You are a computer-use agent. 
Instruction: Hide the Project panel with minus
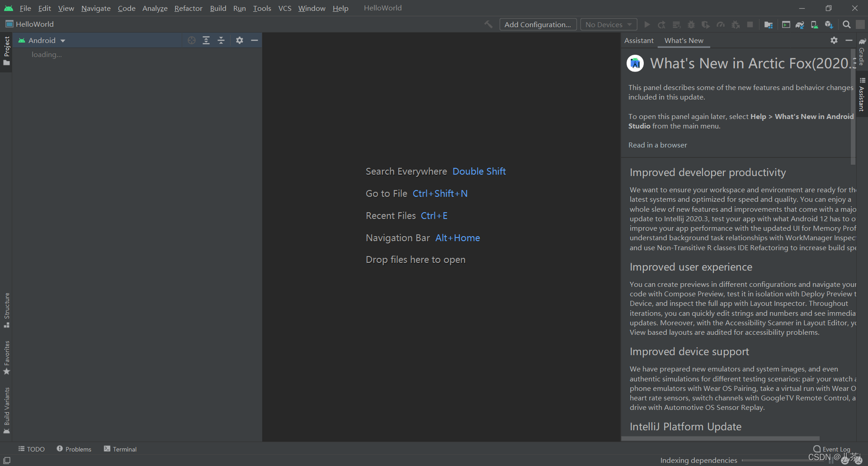[x=255, y=40]
